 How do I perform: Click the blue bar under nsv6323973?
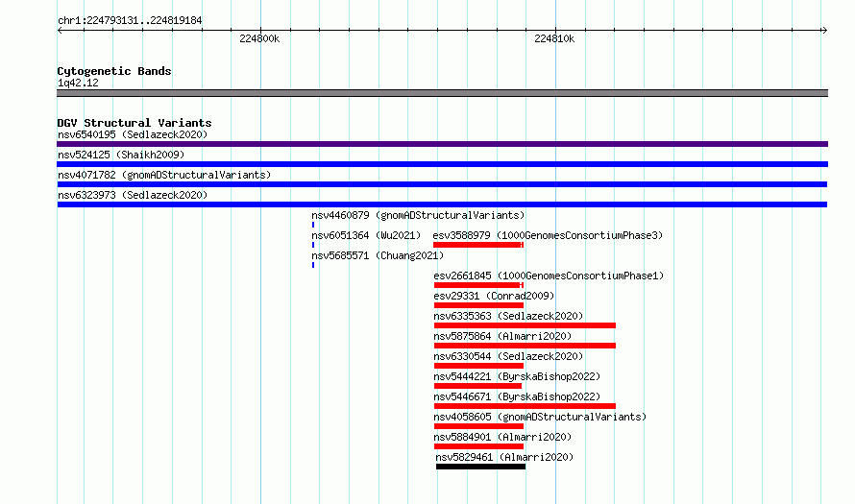click(442, 204)
